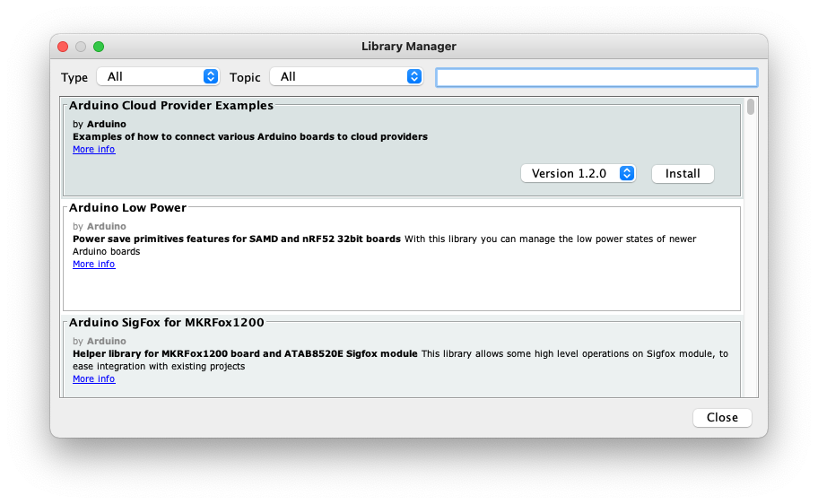Open More info for Arduino SigFox library
The height and width of the screenshot is (504, 818).
click(x=93, y=379)
